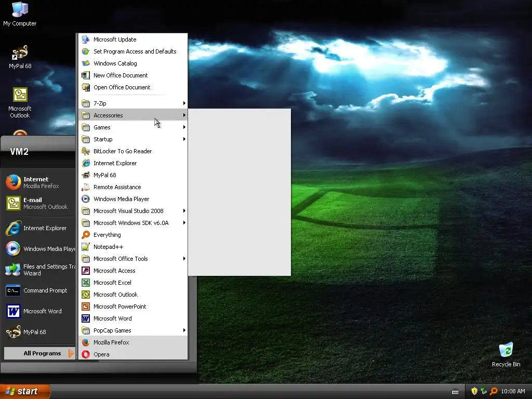This screenshot has width=532, height=399.
Task: Open the Games folder menu entry
Action: [133, 127]
